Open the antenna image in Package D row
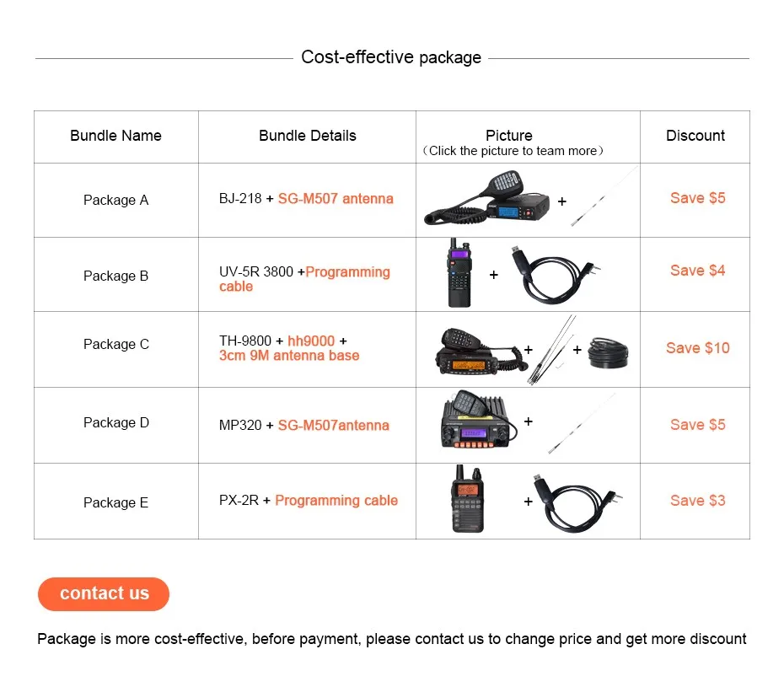The width and height of the screenshot is (784, 687). [x=582, y=423]
